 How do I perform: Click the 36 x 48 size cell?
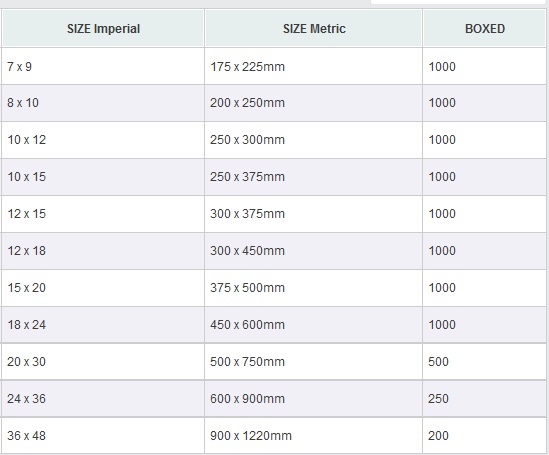[103, 436]
